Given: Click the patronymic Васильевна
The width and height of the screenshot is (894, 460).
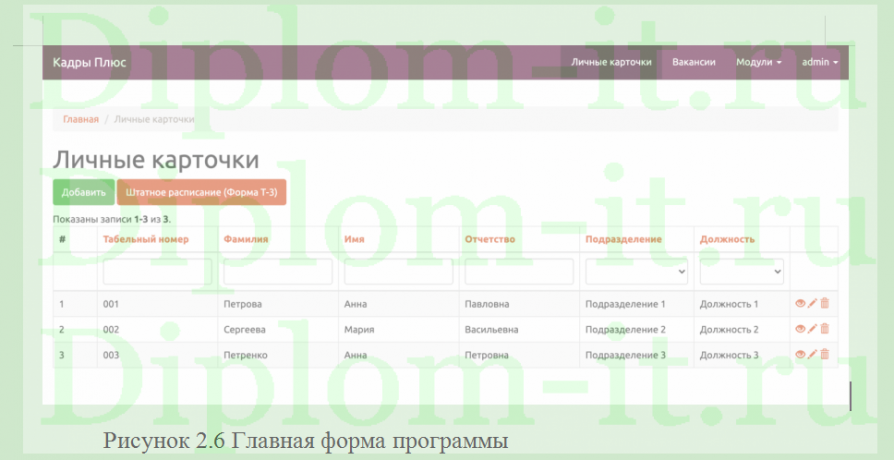Looking at the screenshot, I should 491,329.
